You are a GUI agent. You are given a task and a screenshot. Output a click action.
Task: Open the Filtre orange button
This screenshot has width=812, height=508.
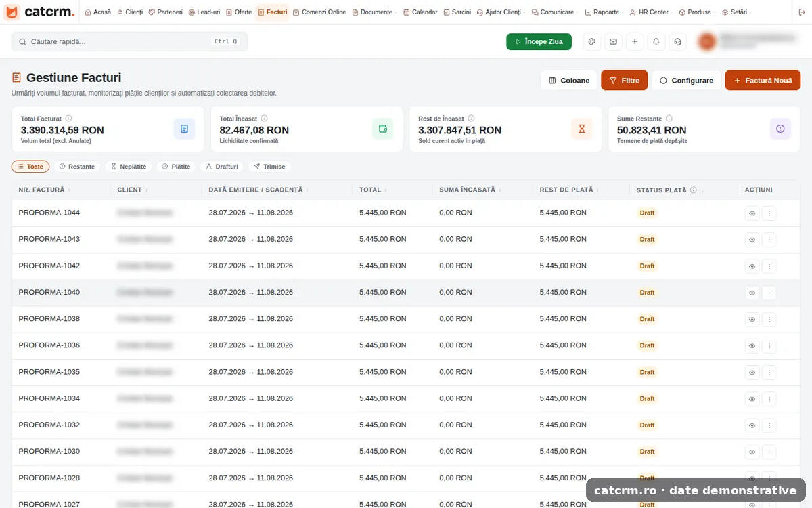[x=625, y=80]
